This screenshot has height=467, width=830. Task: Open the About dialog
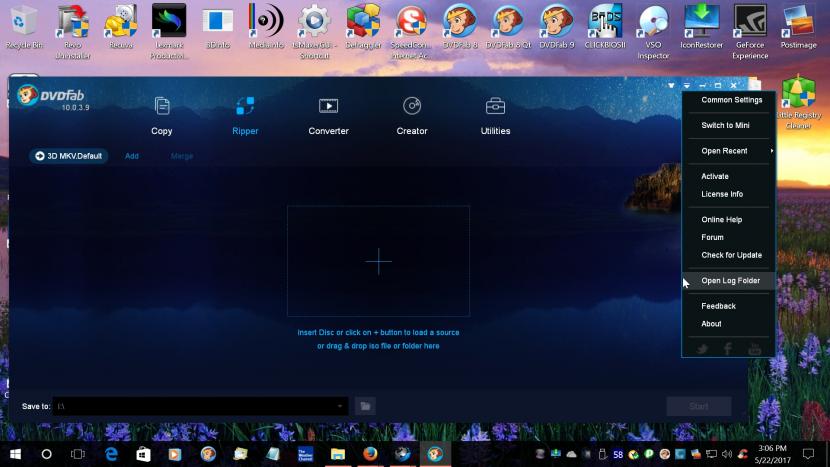[x=711, y=324]
